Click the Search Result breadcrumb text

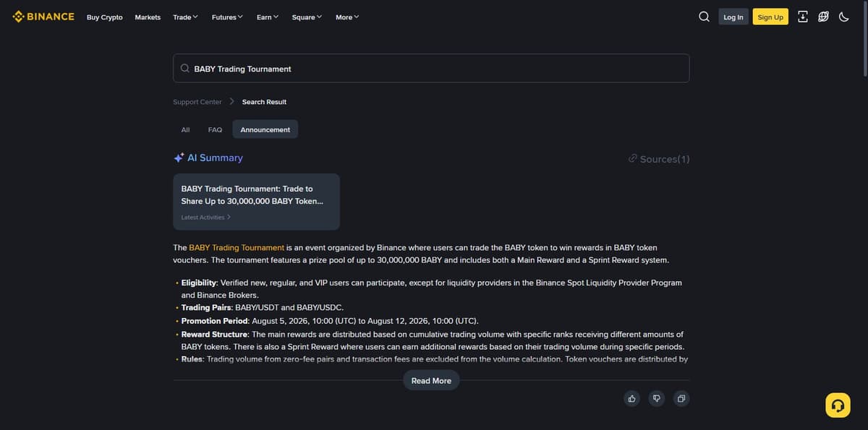[x=264, y=102]
